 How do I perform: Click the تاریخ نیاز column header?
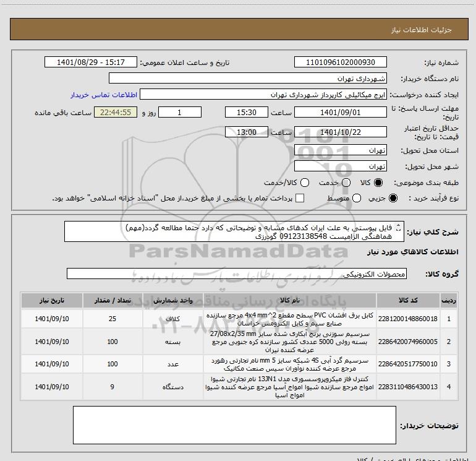(x=52, y=300)
